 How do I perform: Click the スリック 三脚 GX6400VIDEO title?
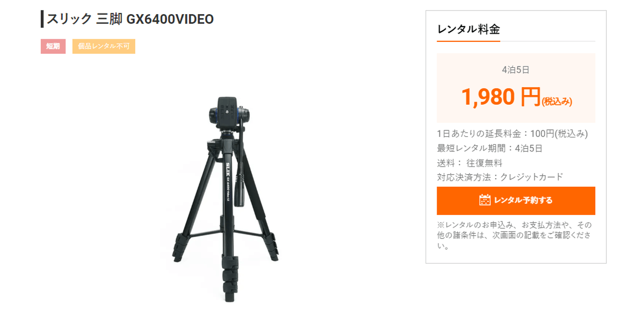tap(130, 19)
